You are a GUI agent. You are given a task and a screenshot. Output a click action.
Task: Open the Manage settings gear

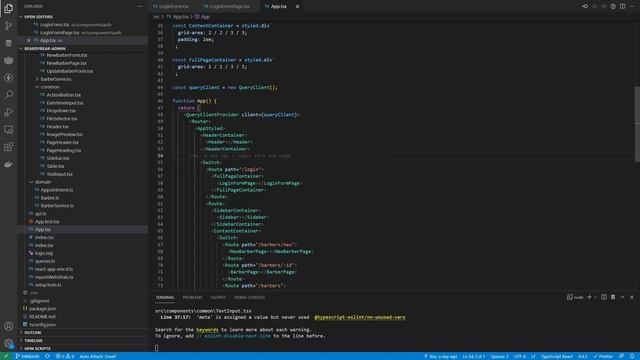[x=8, y=343]
